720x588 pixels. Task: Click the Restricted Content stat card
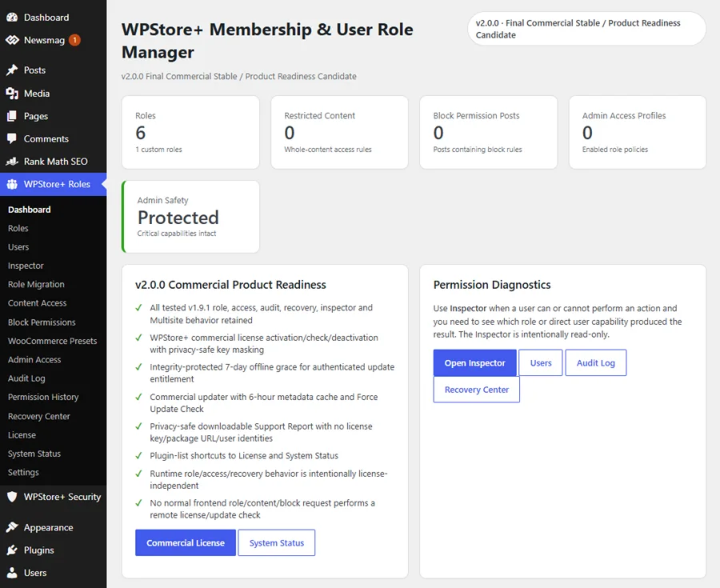click(339, 132)
